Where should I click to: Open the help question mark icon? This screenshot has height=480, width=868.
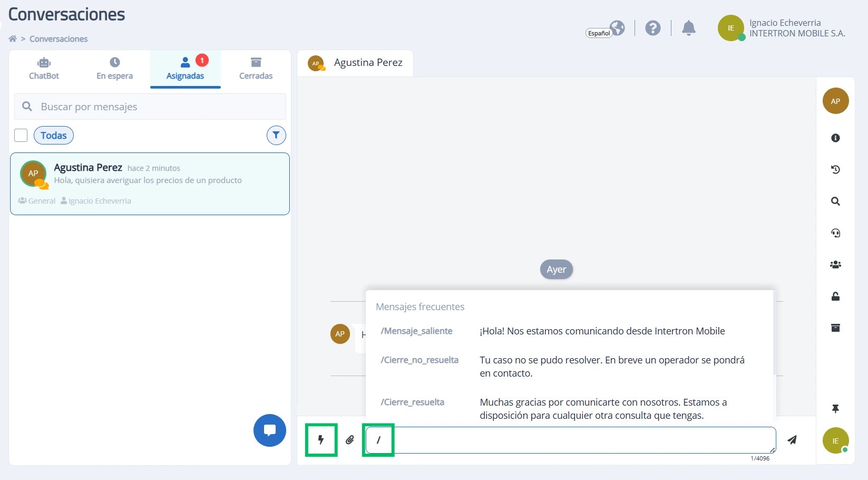click(x=653, y=28)
